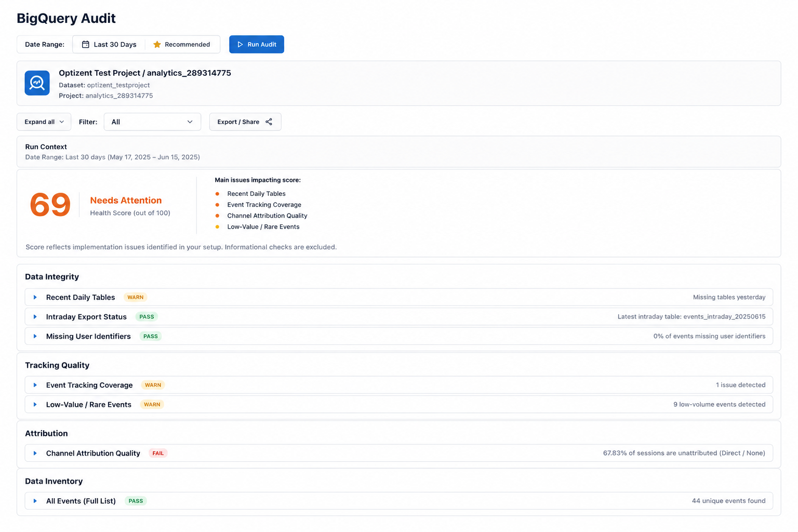
Task: Click the play icon in Run Audit button
Action: [240, 44]
